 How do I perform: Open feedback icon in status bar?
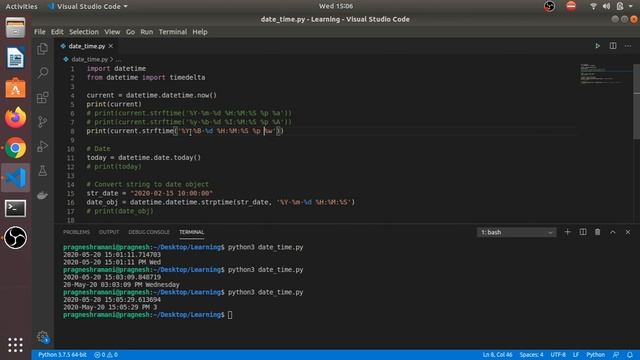[x=616, y=355]
